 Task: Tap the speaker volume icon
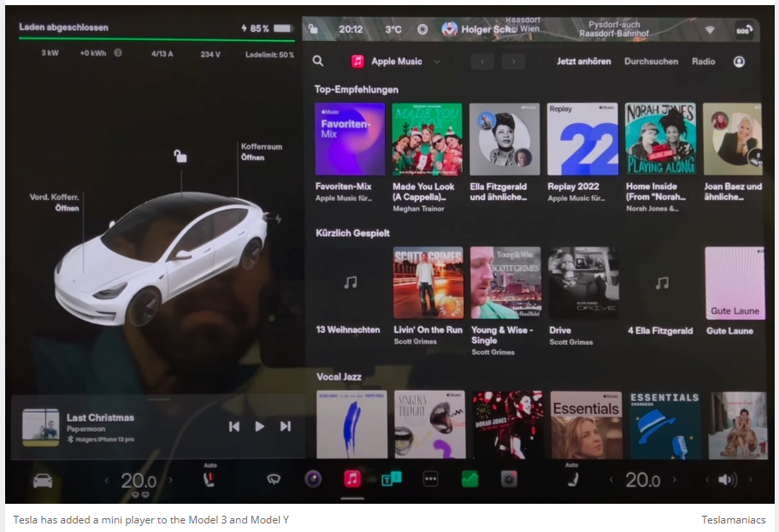[728, 480]
